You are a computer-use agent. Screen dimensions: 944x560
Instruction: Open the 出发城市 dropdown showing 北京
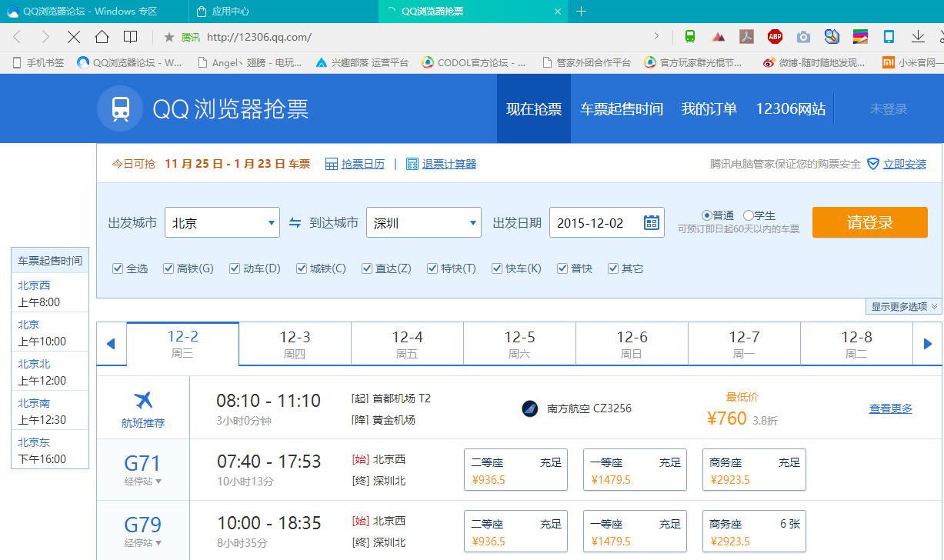coord(222,223)
